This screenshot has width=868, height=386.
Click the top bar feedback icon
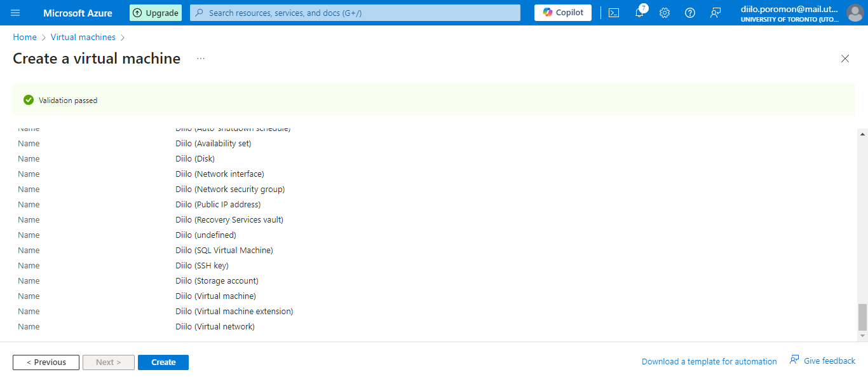click(x=715, y=13)
